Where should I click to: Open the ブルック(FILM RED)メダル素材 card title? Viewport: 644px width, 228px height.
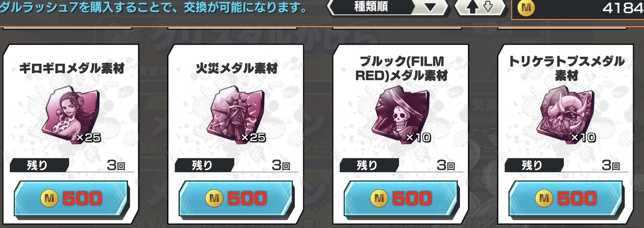pyautogui.click(x=401, y=68)
